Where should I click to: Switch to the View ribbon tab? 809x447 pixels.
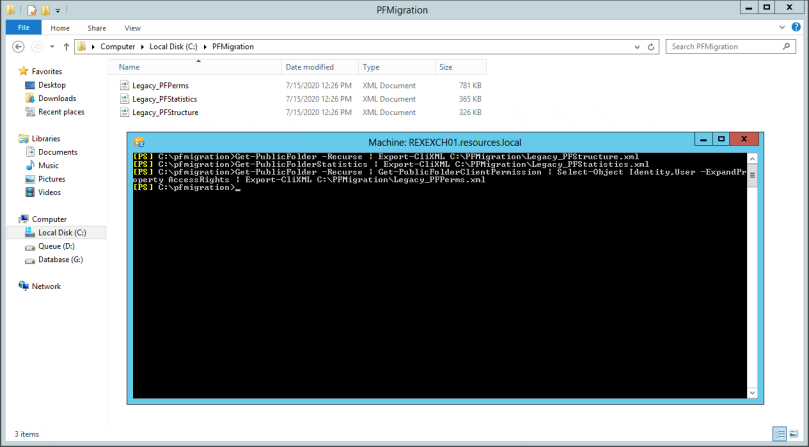(x=132, y=28)
